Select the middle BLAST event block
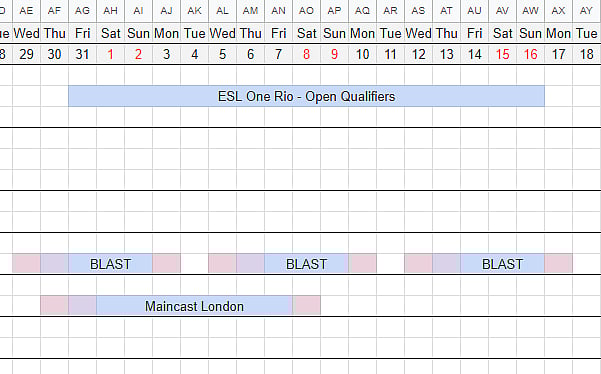Image resolution: width=601 pixels, height=374 pixels. click(x=306, y=264)
